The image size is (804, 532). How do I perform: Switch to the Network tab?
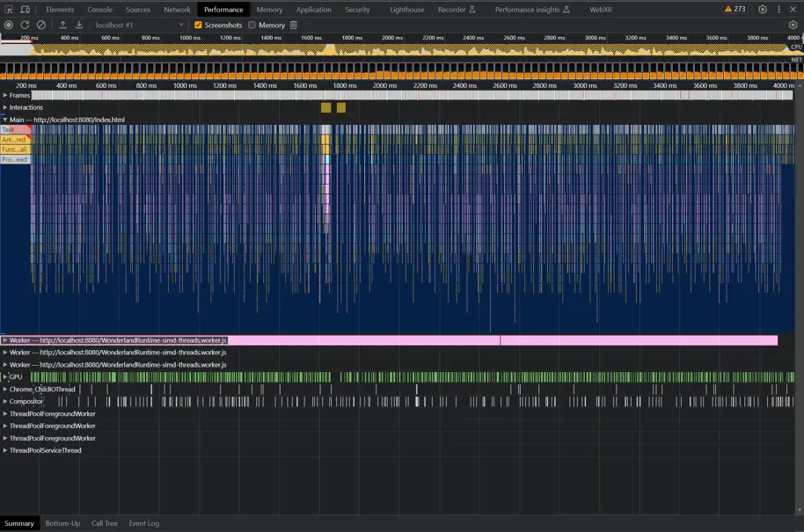tap(177, 10)
